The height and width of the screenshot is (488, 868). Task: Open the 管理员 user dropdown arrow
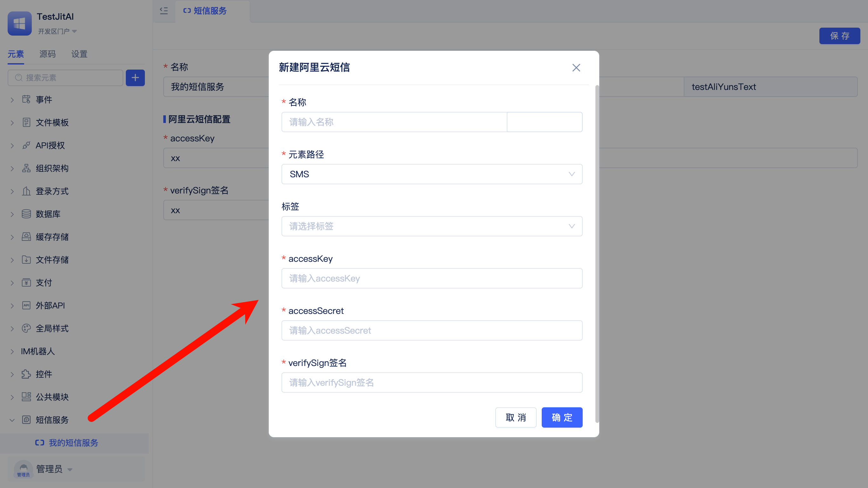[x=70, y=470]
